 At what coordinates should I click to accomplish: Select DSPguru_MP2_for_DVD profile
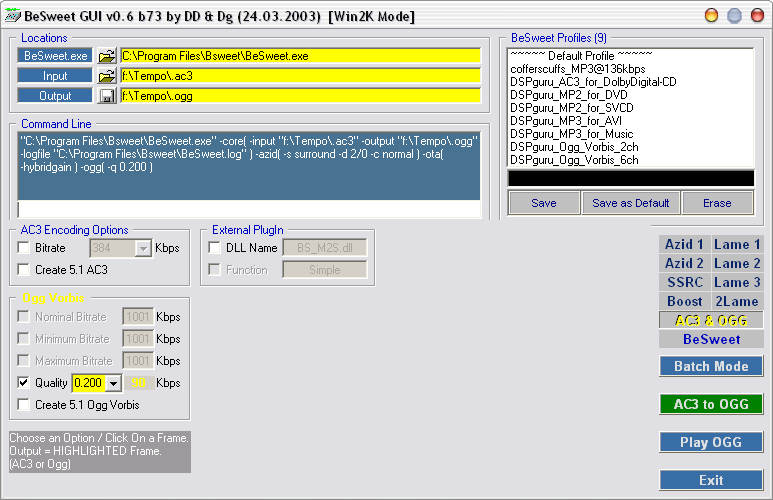[x=631, y=95]
